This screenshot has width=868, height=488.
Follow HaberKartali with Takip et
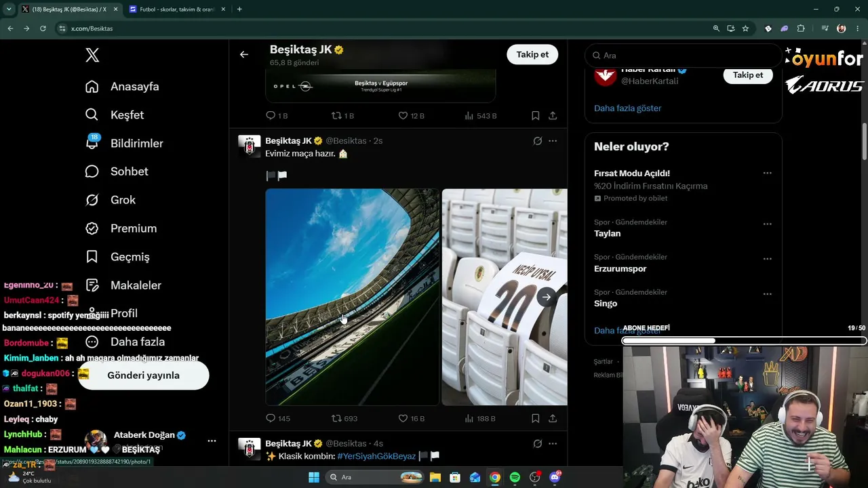[748, 75]
